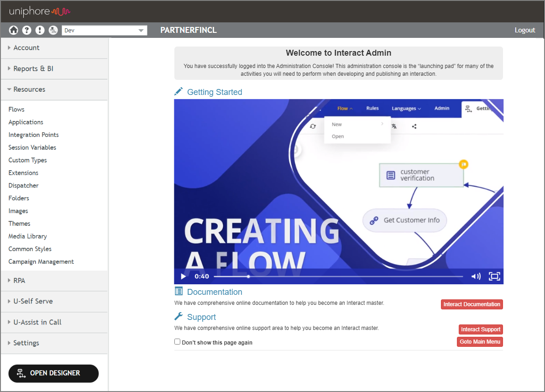Click the Support heading
This screenshot has height=392, width=545.
tap(201, 317)
